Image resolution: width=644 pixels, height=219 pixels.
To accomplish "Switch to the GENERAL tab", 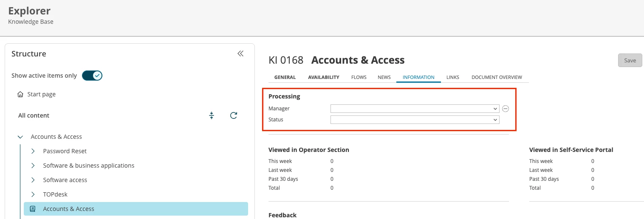I will click(285, 77).
